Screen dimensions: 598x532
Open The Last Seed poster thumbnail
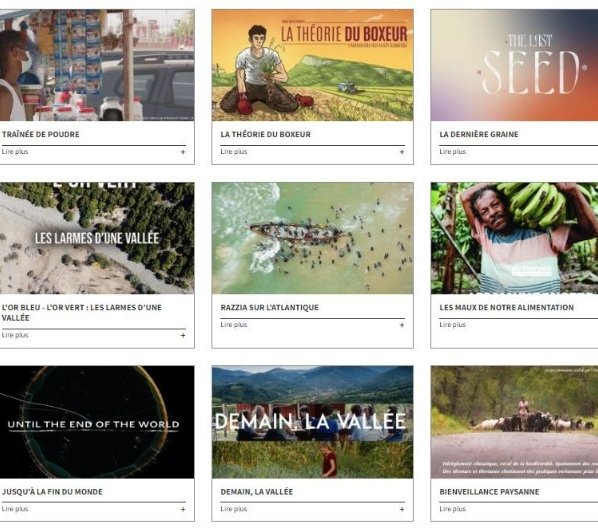coord(514,65)
